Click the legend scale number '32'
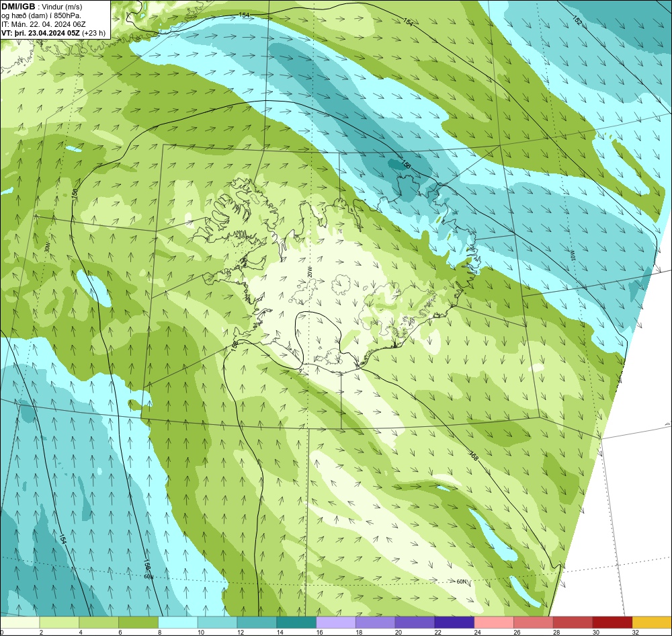Screen dimensions: 672x636 [x=636, y=632]
